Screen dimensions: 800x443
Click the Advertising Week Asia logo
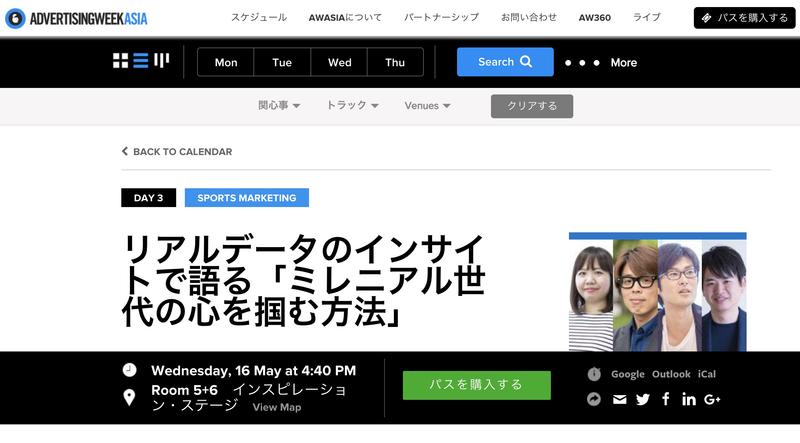[76, 19]
